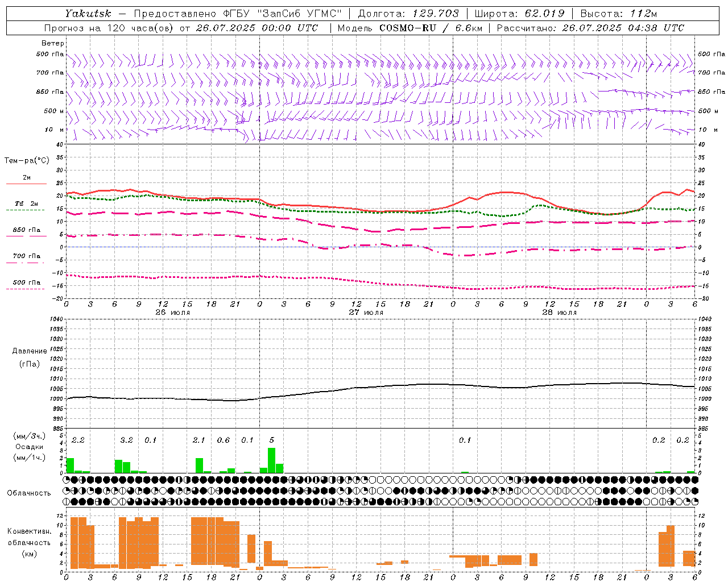Click the Тем-ра(°C) axis label
Viewport: 728px width, 582px height.
(27, 160)
